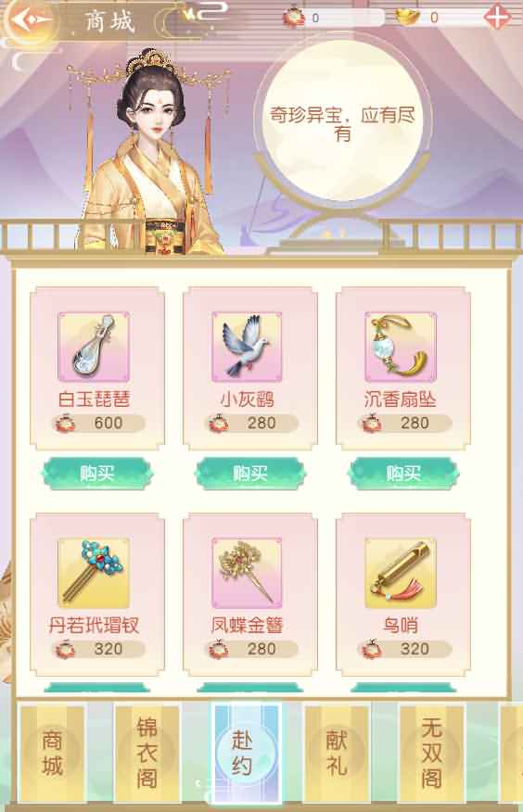Tap the red plus recharge icon
The image size is (523, 812).
(x=497, y=18)
